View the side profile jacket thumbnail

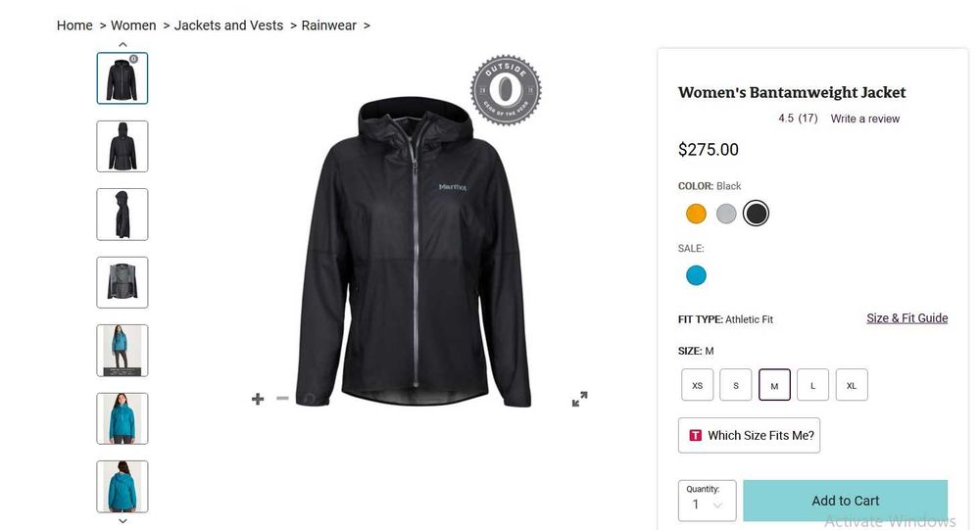[122, 215]
